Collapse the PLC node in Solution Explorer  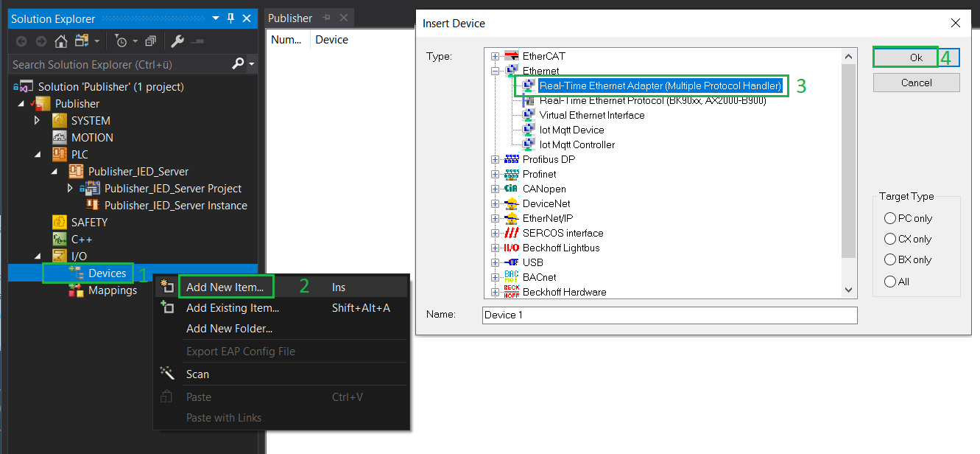[37, 154]
